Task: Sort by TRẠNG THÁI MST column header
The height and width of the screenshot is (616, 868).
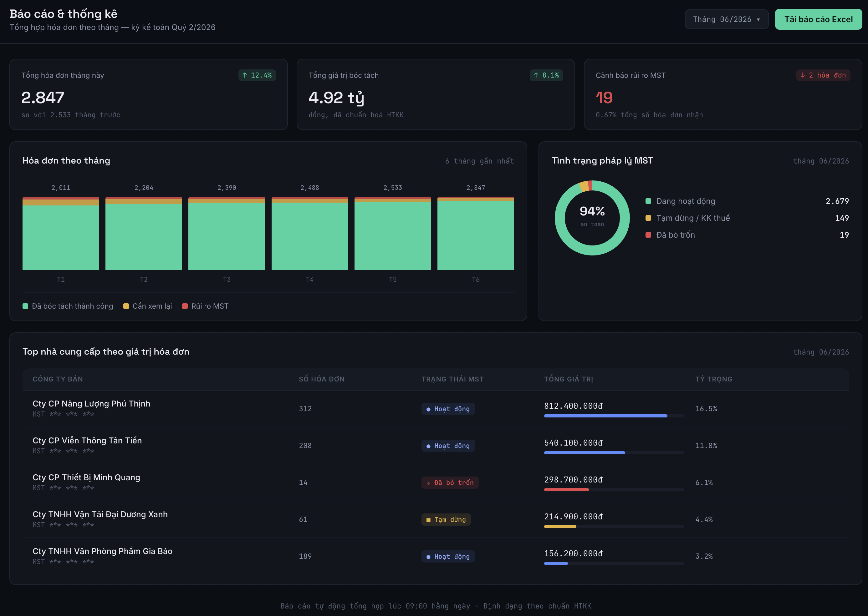Action: (x=452, y=379)
